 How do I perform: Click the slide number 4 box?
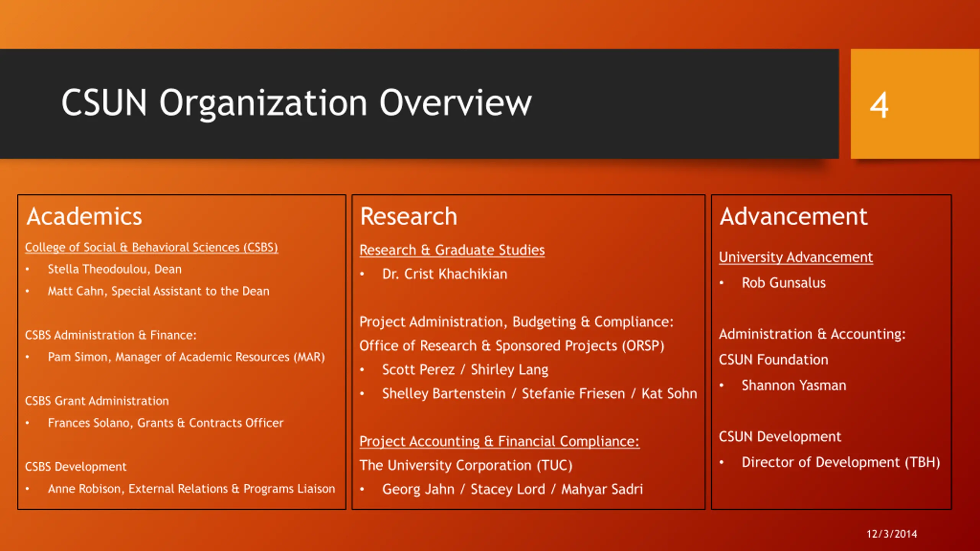pos(915,104)
